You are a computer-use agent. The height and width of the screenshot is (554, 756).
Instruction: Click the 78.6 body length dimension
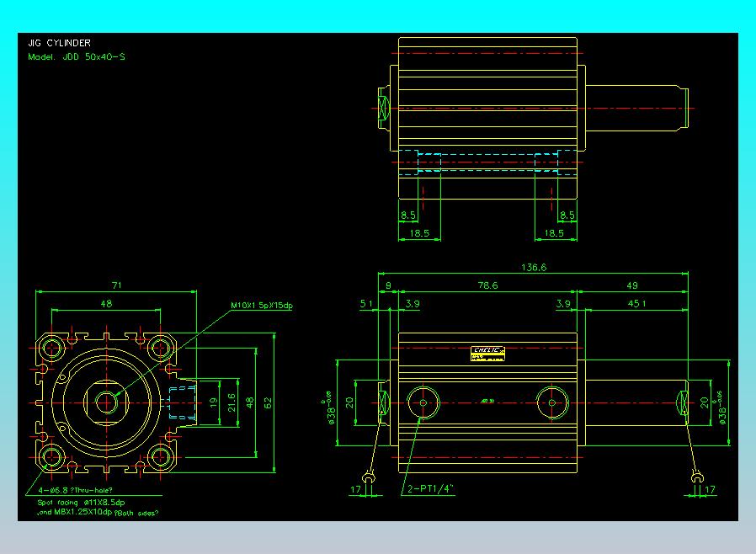click(x=487, y=285)
